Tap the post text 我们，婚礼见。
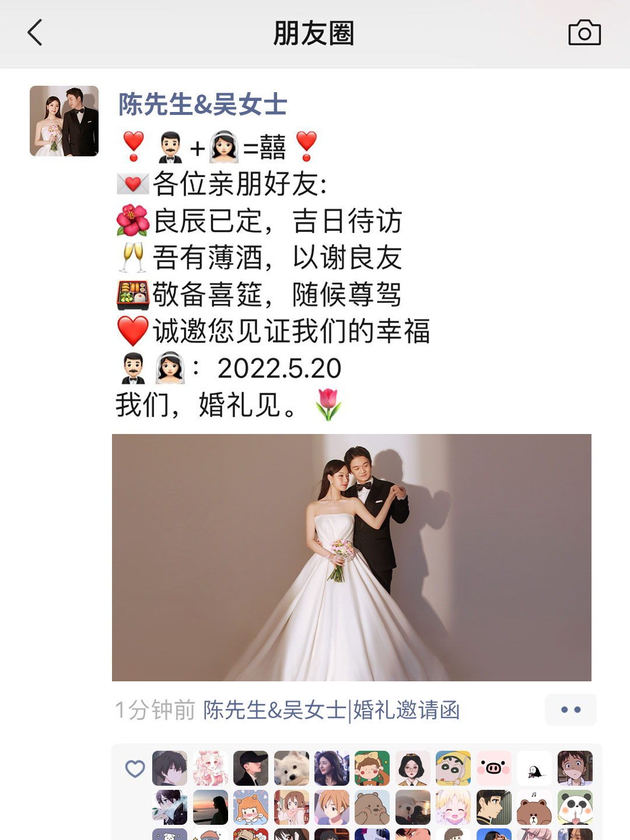This screenshot has height=840, width=630. click(x=208, y=405)
